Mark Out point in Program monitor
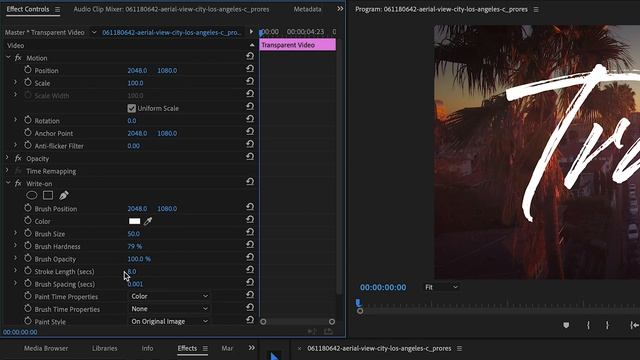 [607, 325]
